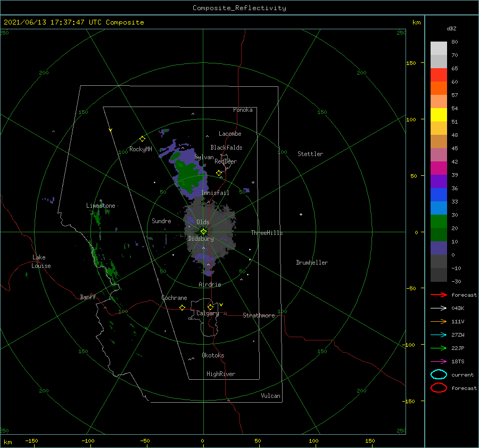
Task: Select the yellow 54 dBZ color swatch
Action: click(x=439, y=115)
